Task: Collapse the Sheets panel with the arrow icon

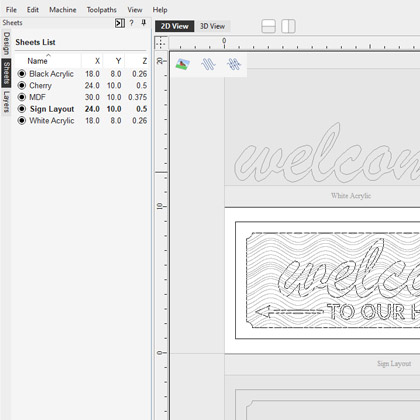Action: (x=120, y=23)
